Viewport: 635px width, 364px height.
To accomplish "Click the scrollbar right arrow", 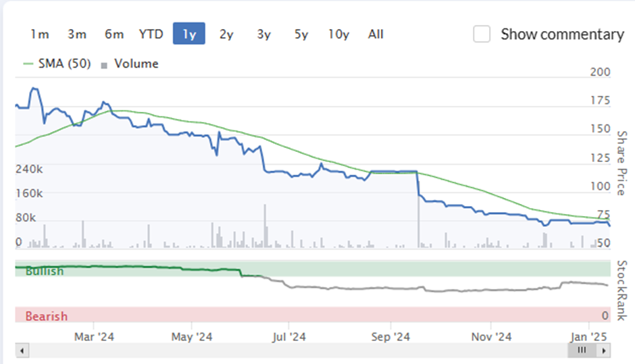I will [604, 350].
